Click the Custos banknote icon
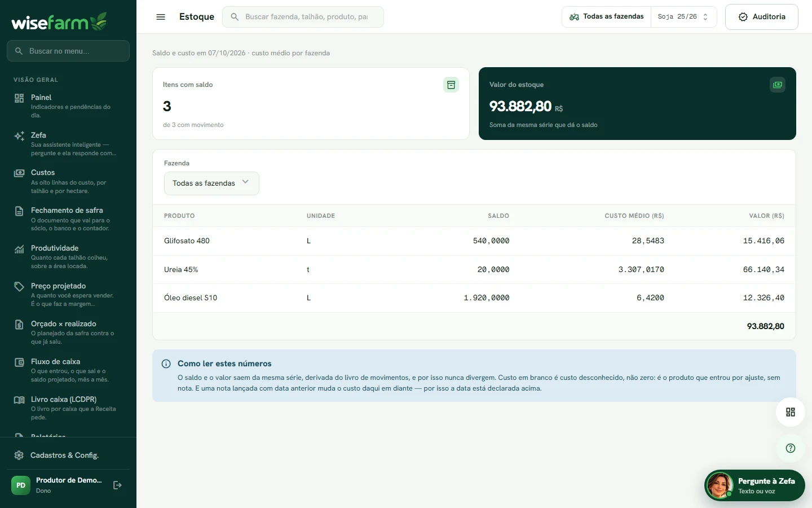Viewport: 812px width, 508px height. 19,173
